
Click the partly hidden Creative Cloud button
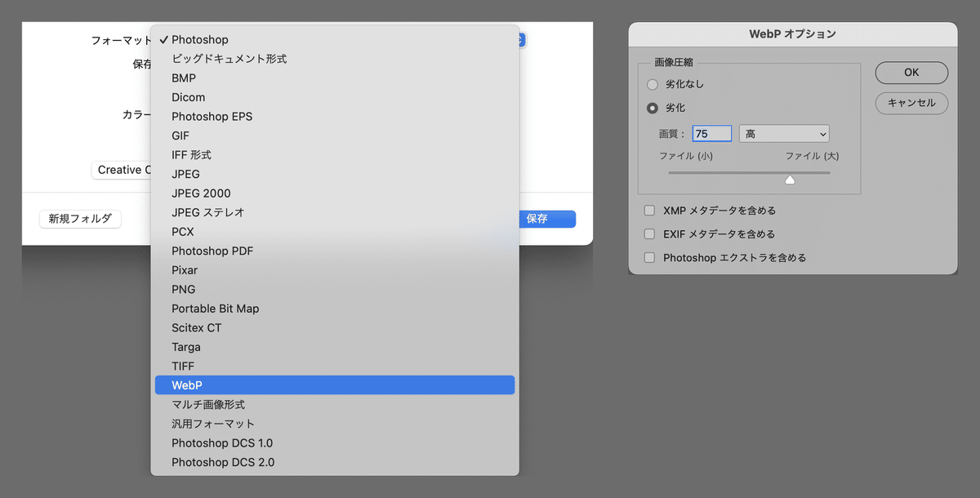point(122,170)
